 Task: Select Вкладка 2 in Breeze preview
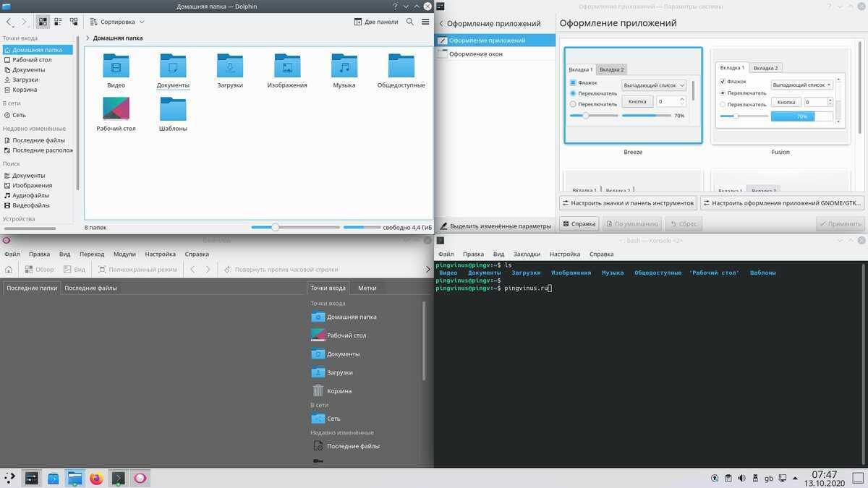point(611,69)
